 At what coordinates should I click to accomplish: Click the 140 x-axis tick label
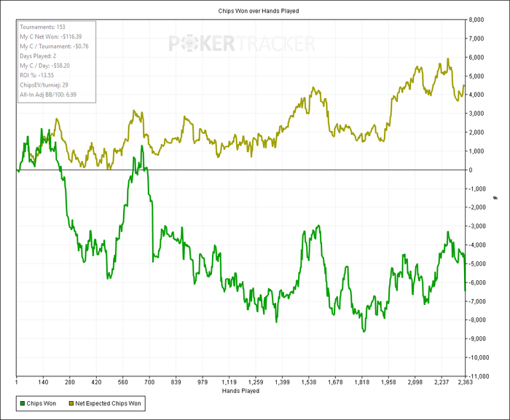point(43,382)
